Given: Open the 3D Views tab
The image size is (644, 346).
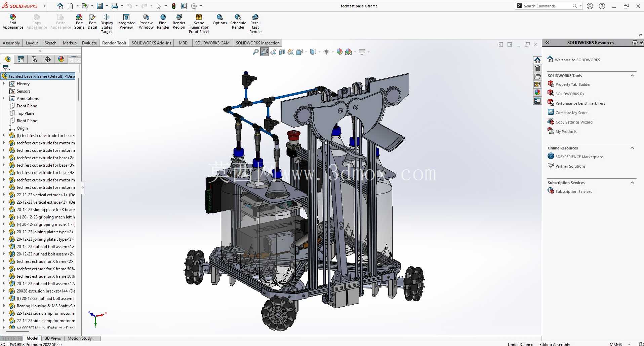Looking at the screenshot, I should 53,338.
